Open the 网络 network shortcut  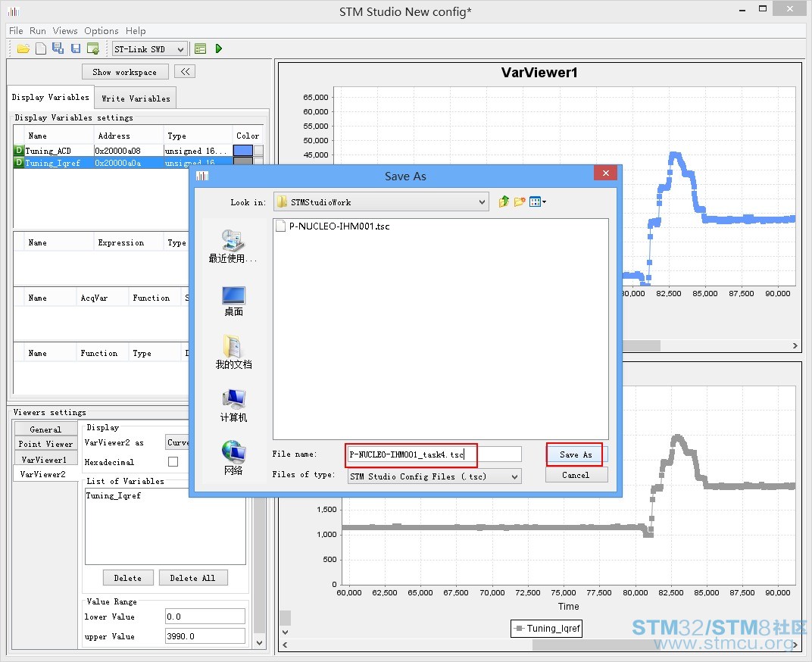(x=233, y=458)
